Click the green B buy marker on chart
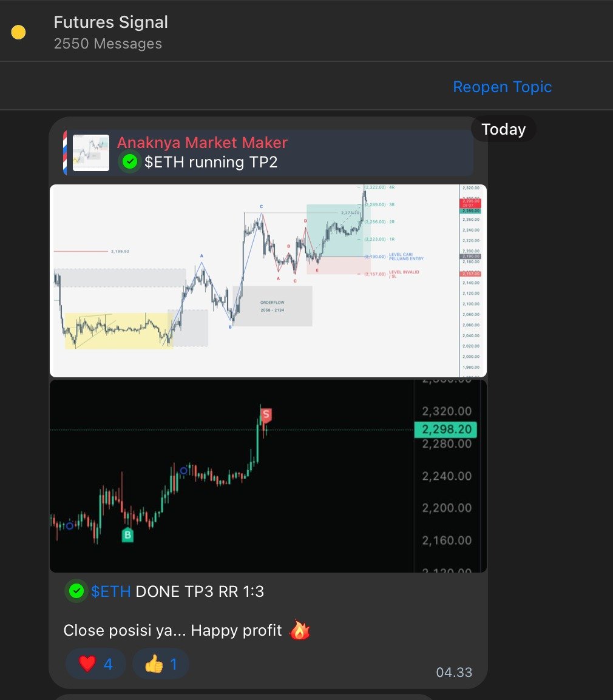Viewport: 613px width, 700px height. (x=128, y=535)
